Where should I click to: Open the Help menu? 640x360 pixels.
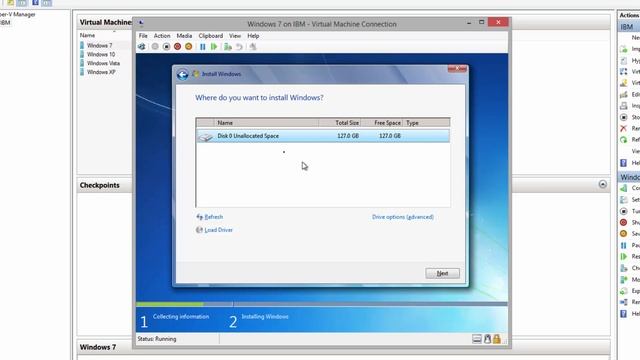[253, 36]
